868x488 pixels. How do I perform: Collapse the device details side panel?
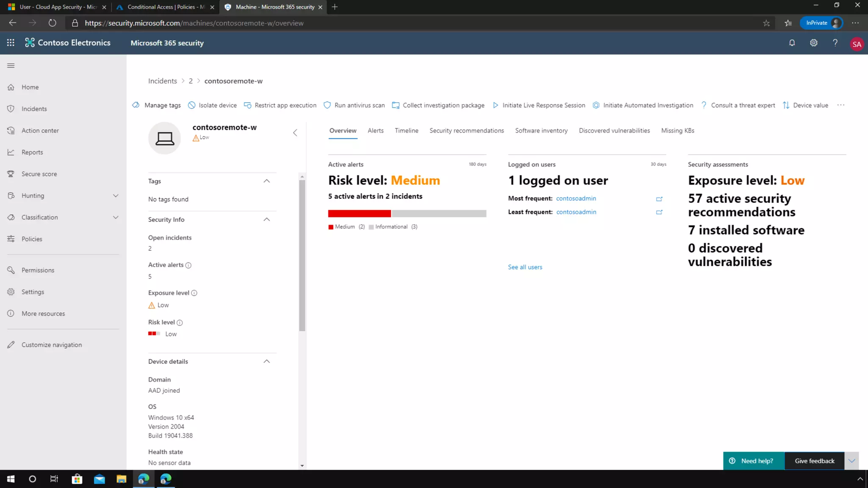pos(295,133)
